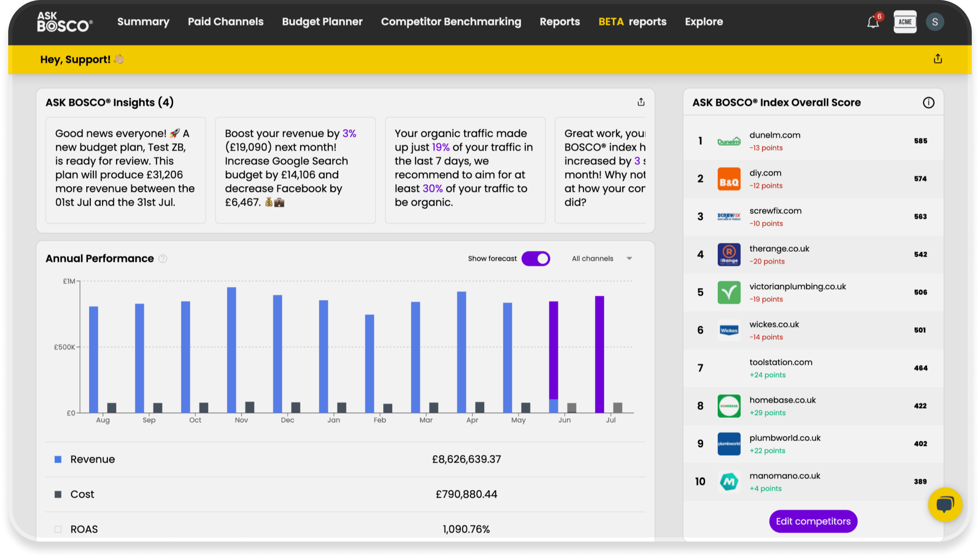
Task: Open the chat support bubble
Action: [945, 504]
